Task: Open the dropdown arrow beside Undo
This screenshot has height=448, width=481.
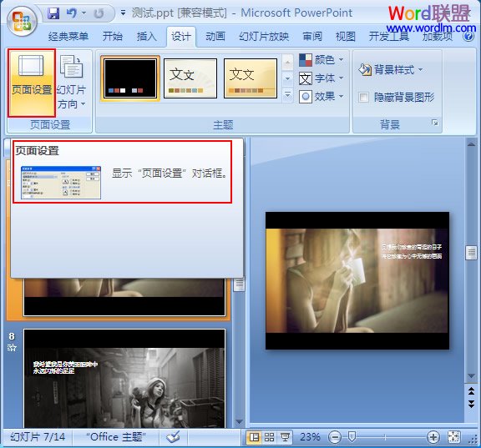Action: 84,13
